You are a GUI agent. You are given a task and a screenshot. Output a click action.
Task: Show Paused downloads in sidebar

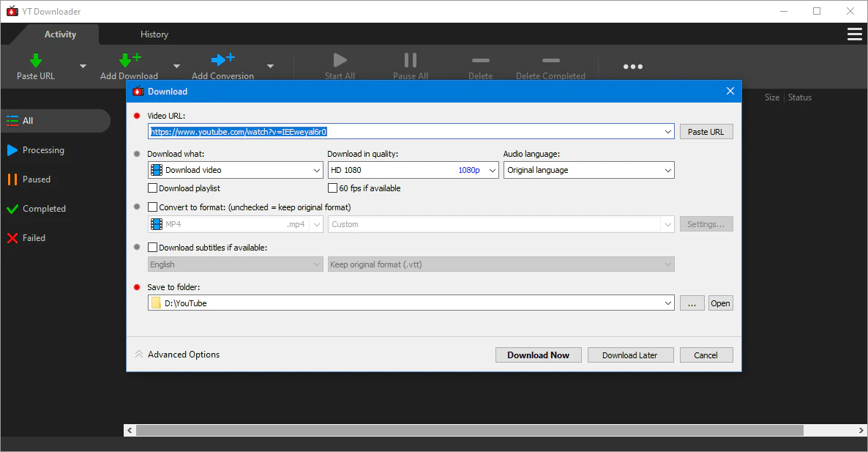coord(37,179)
